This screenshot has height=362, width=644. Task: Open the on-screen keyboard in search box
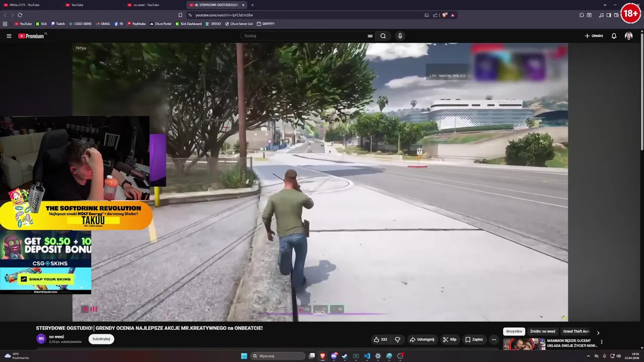[370, 36]
